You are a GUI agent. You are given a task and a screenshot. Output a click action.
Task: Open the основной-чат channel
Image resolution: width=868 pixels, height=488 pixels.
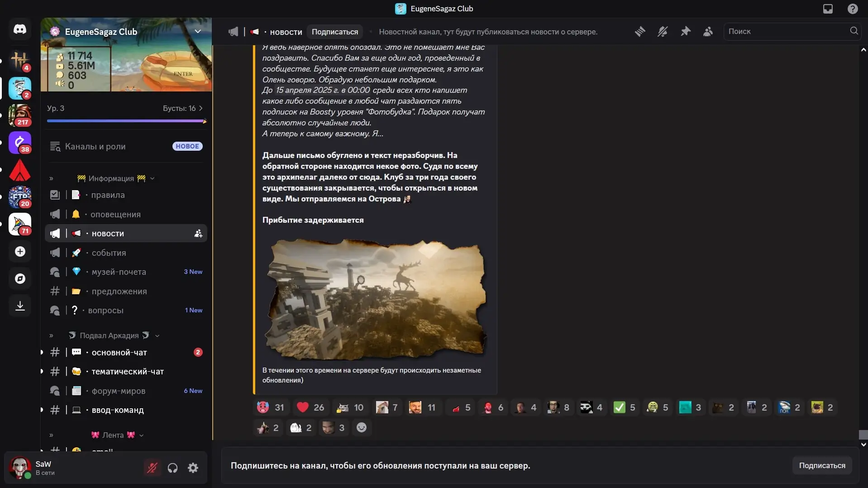point(119,352)
